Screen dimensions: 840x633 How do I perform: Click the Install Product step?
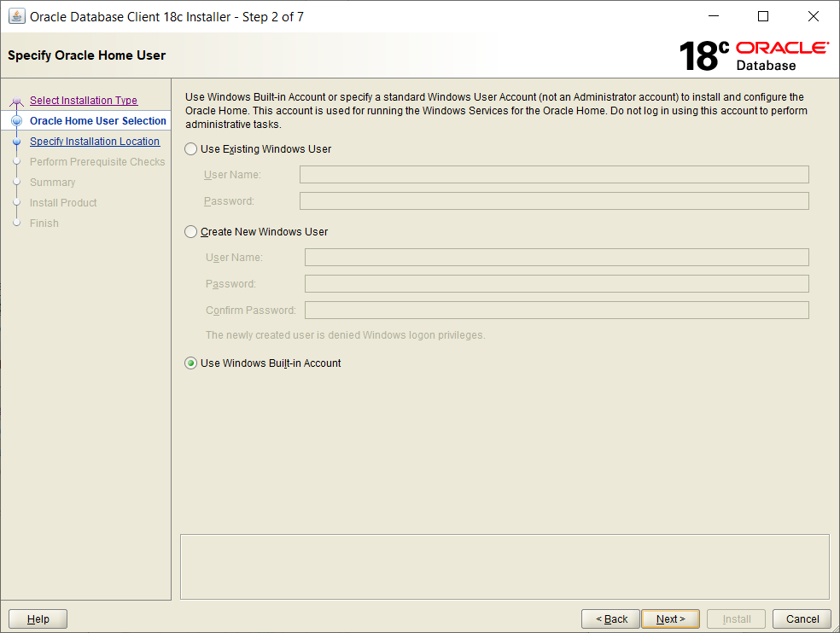click(63, 203)
